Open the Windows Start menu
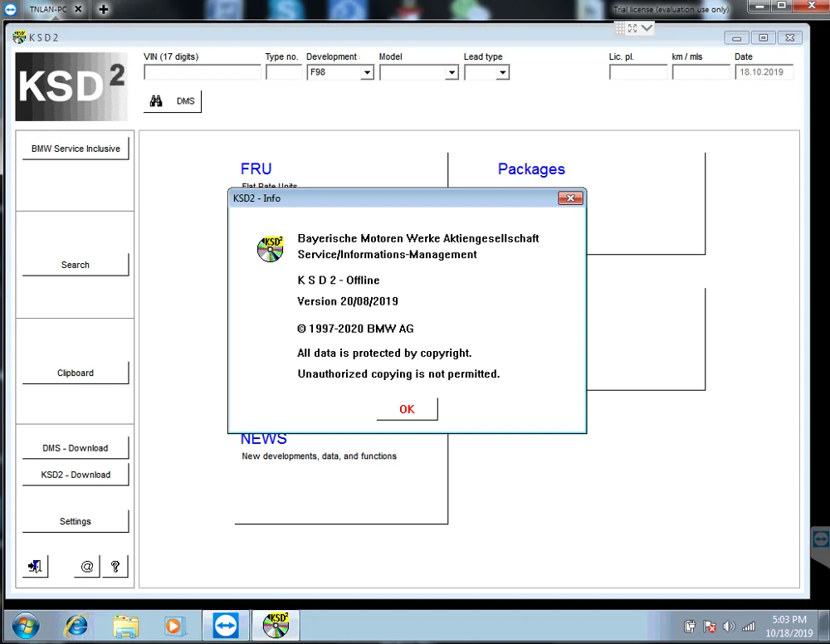This screenshot has width=830, height=644. pyautogui.click(x=26, y=627)
